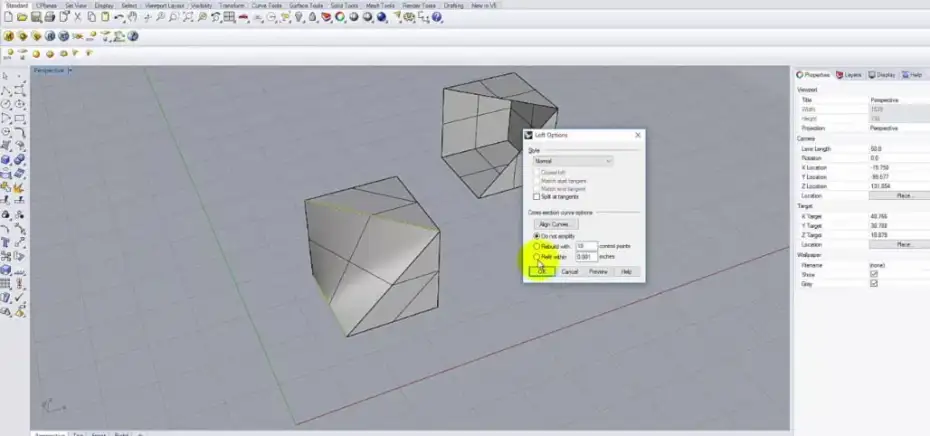
Task: Close the Loft Options dialog
Action: 638,135
